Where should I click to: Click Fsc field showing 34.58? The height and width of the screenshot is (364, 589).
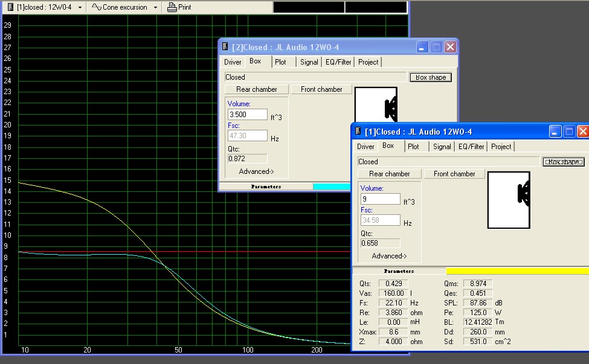pos(381,220)
